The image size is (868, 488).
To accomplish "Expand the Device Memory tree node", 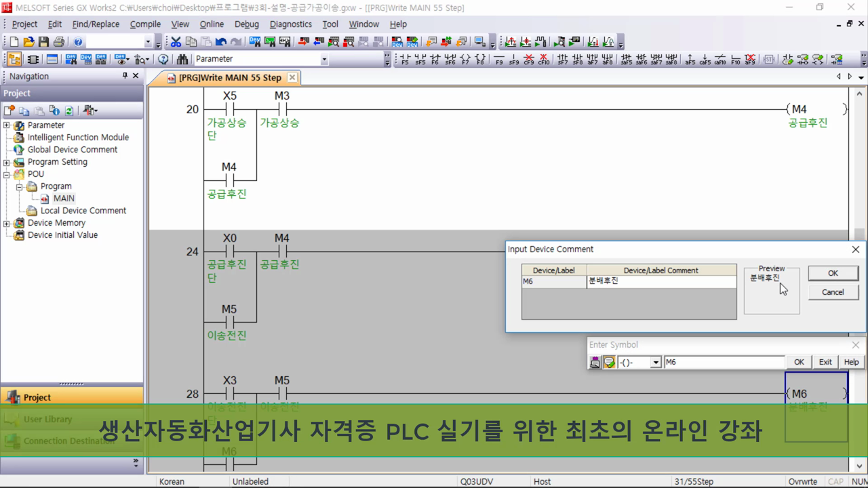I will point(7,223).
